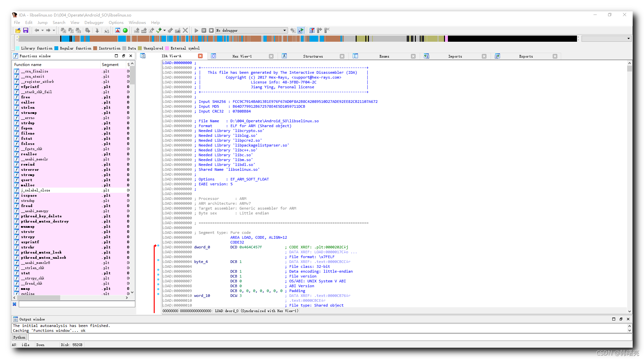The height and width of the screenshot is (359, 644).
Task: Open the forward-jump history dropdown arrow
Action: [x=54, y=30]
